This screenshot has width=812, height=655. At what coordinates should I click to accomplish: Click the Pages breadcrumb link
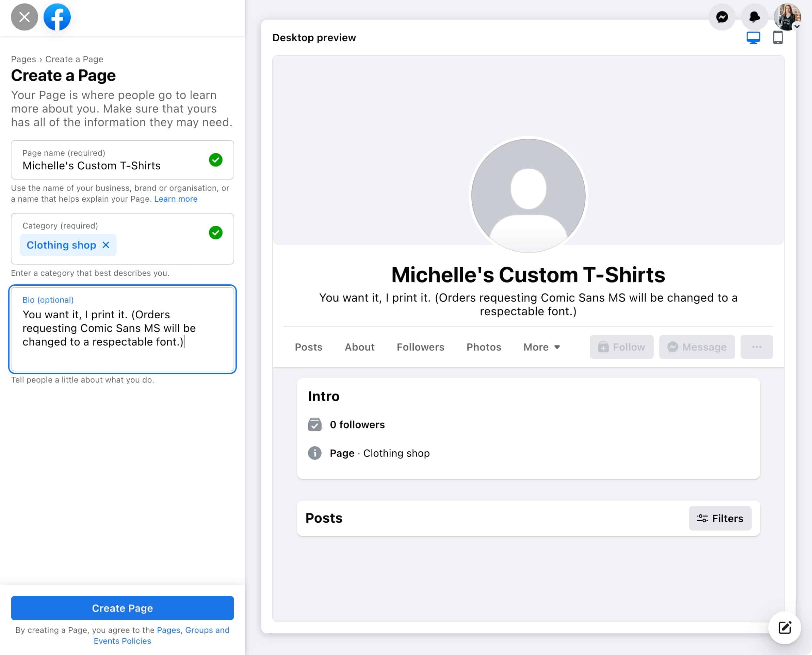pos(23,60)
